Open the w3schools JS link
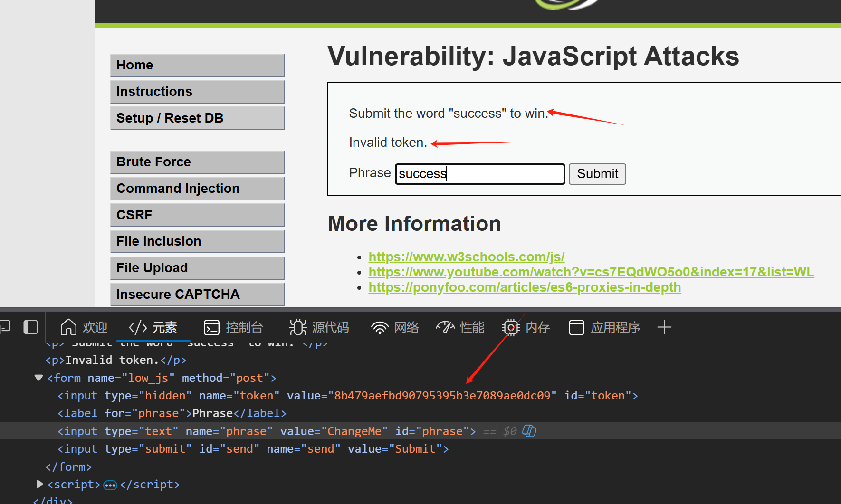The height and width of the screenshot is (504, 841). tap(467, 257)
